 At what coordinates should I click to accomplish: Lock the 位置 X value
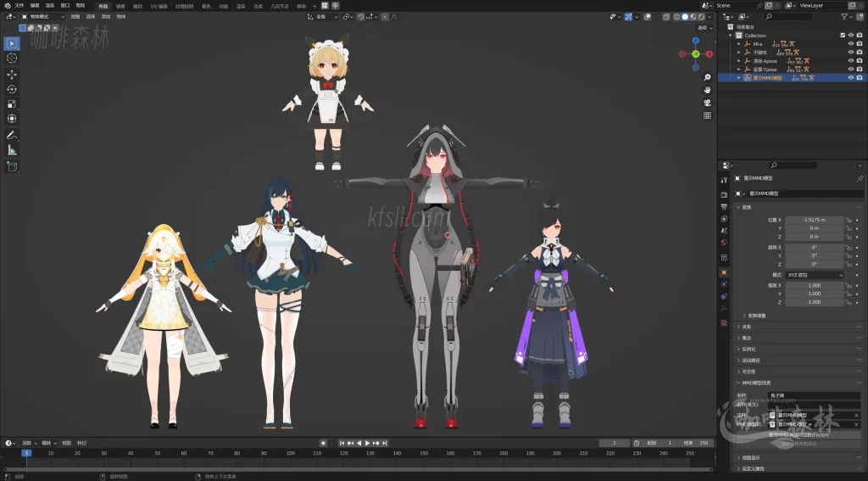click(848, 220)
